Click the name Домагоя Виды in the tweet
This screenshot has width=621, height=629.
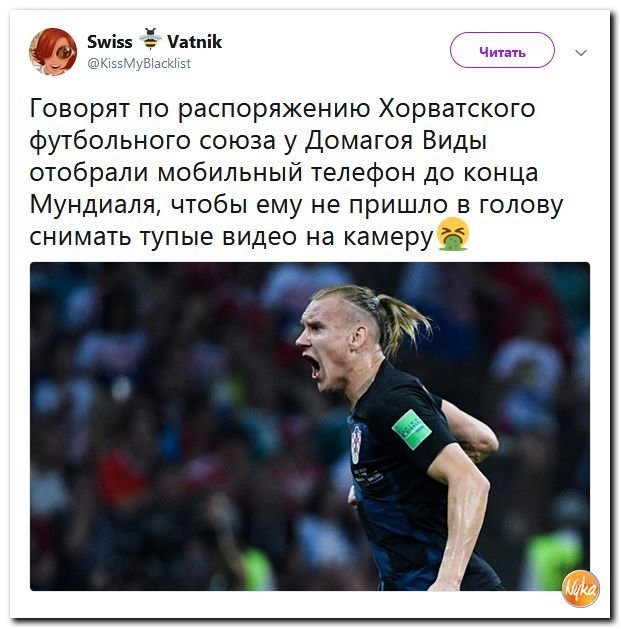point(396,142)
